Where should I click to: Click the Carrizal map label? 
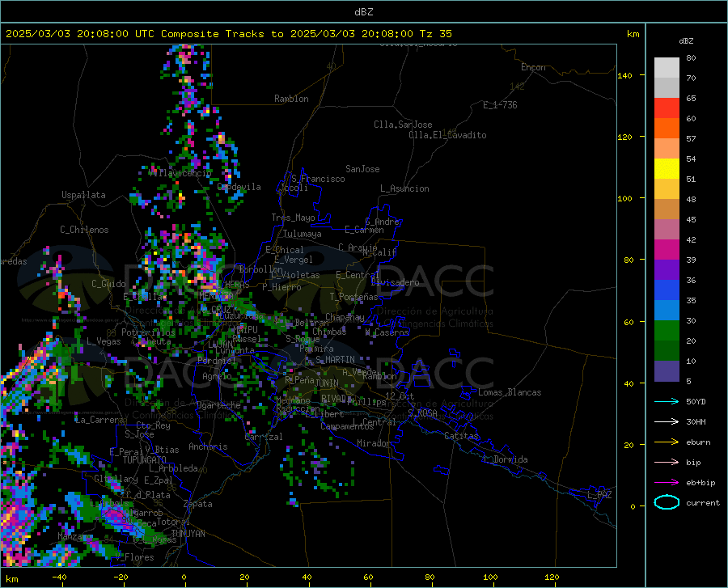click(264, 437)
